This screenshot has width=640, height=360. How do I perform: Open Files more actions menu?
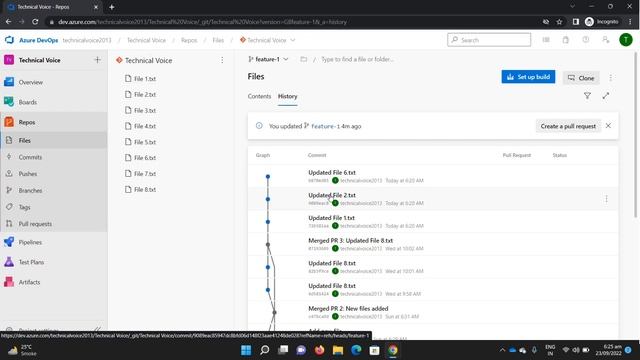(x=611, y=78)
